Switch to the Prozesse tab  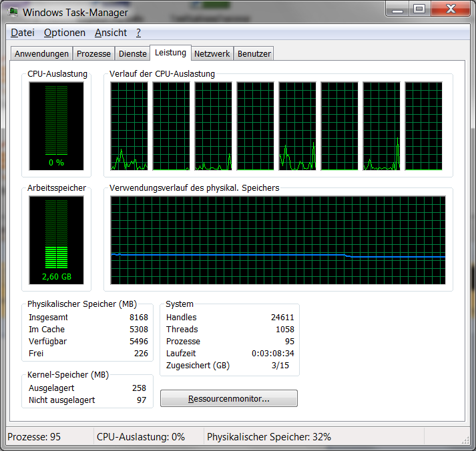point(93,53)
